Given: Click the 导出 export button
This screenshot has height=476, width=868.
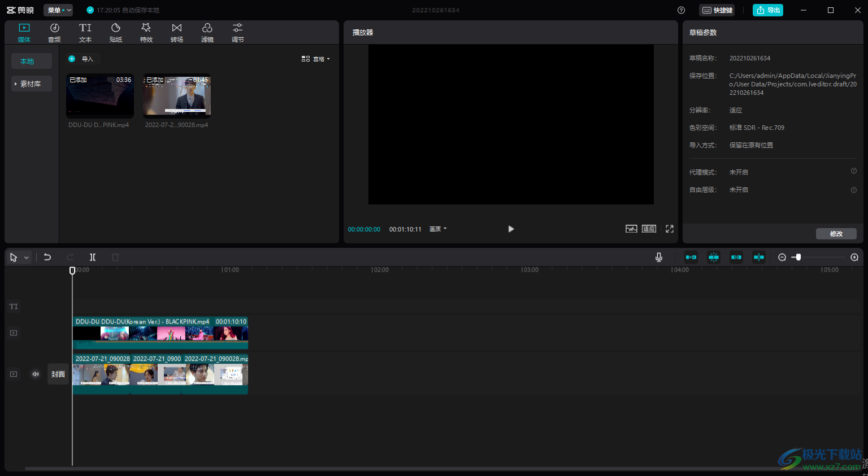Looking at the screenshot, I should point(768,10).
